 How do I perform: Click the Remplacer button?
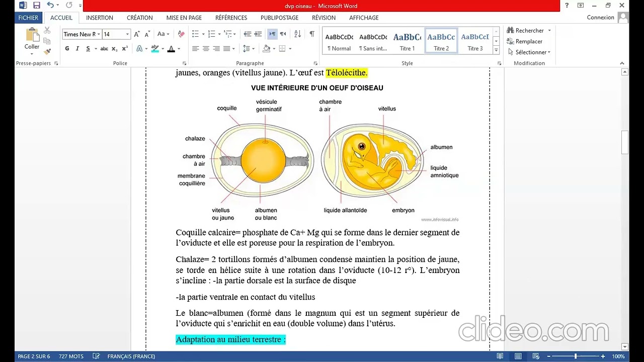525,41
